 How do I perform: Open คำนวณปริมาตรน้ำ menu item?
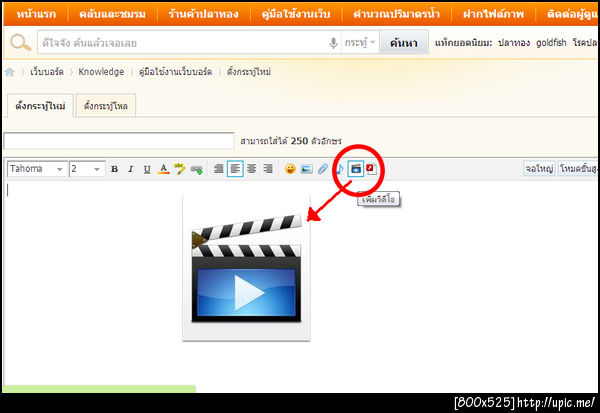[396, 14]
